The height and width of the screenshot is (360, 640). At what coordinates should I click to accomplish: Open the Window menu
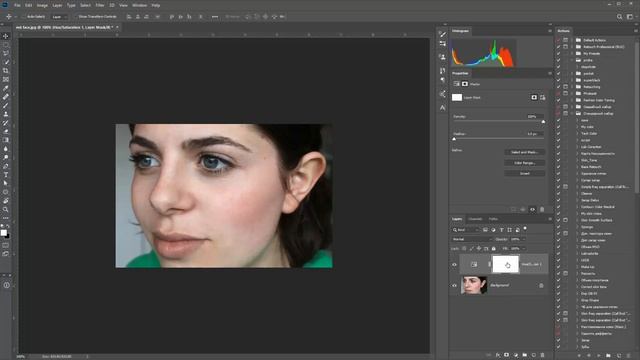click(139, 5)
